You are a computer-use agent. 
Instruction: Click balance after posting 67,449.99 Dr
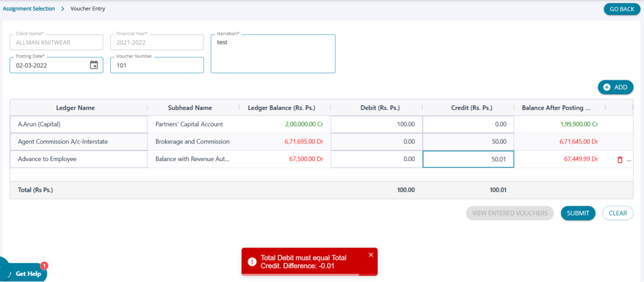(x=581, y=159)
